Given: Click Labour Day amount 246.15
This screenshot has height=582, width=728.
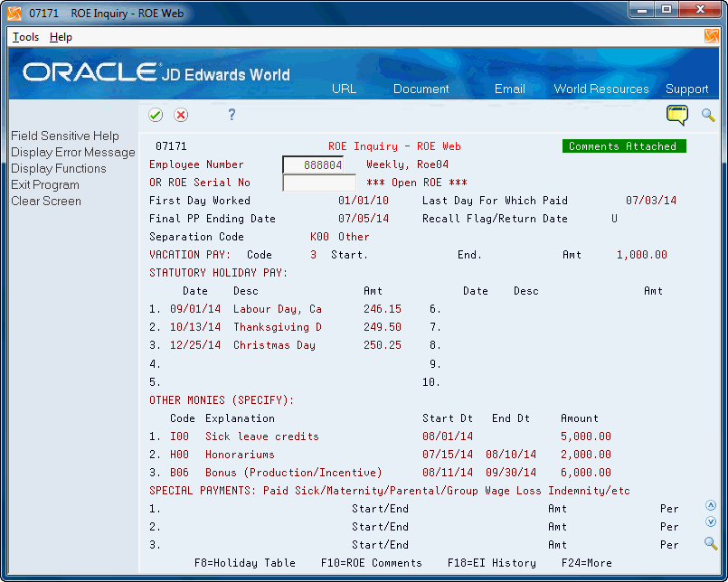Looking at the screenshot, I should point(383,309).
